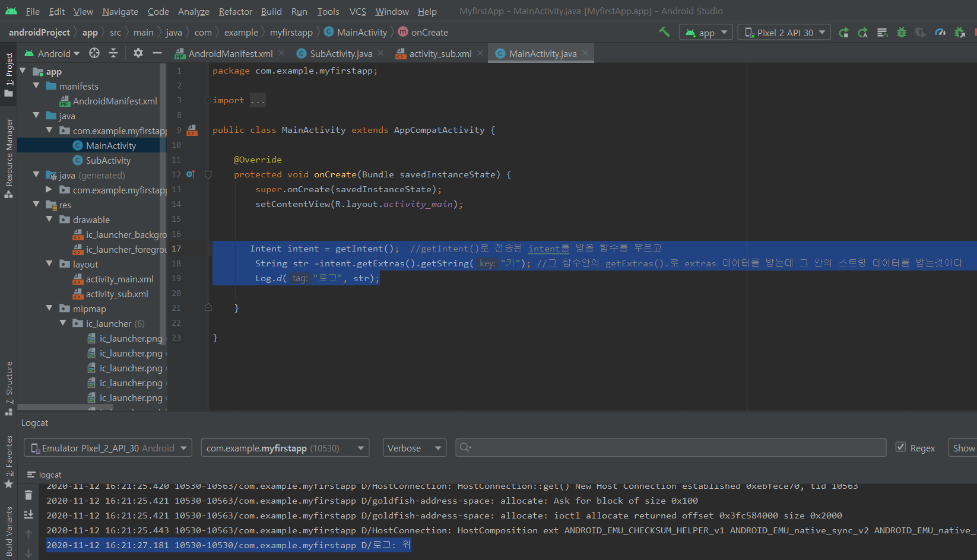977x560 pixels.
Task: Click the Android Studio logo icon
Action: click(x=11, y=11)
